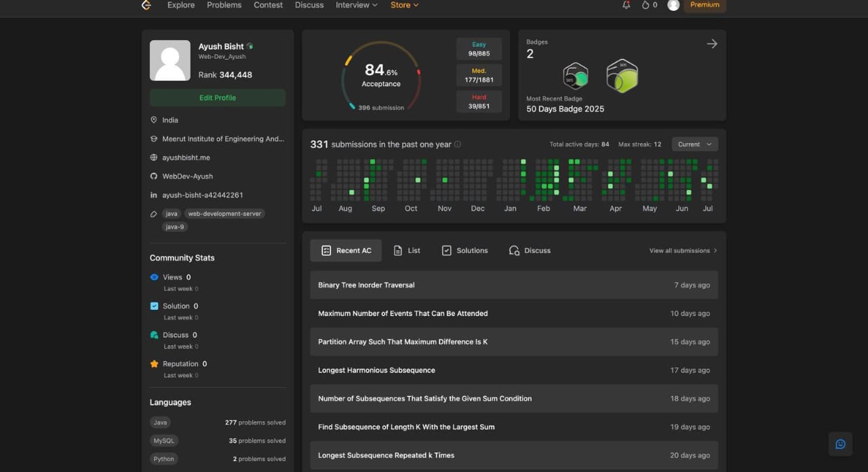Viewport: 868px width, 472px height.
Task: Open the Current year selector dropdown
Action: [694, 144]
